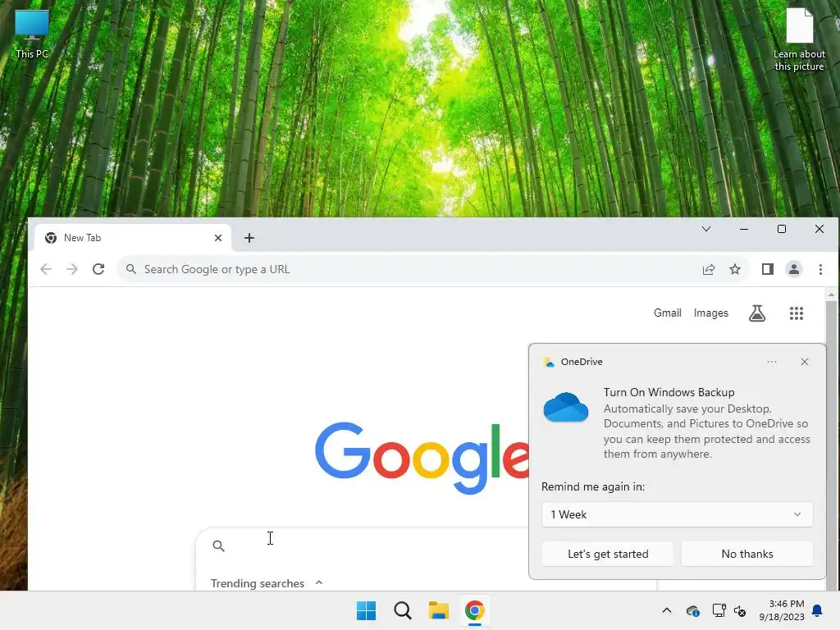Show hidden tray icons
The image size is (840, 630).
pos(666,610)
